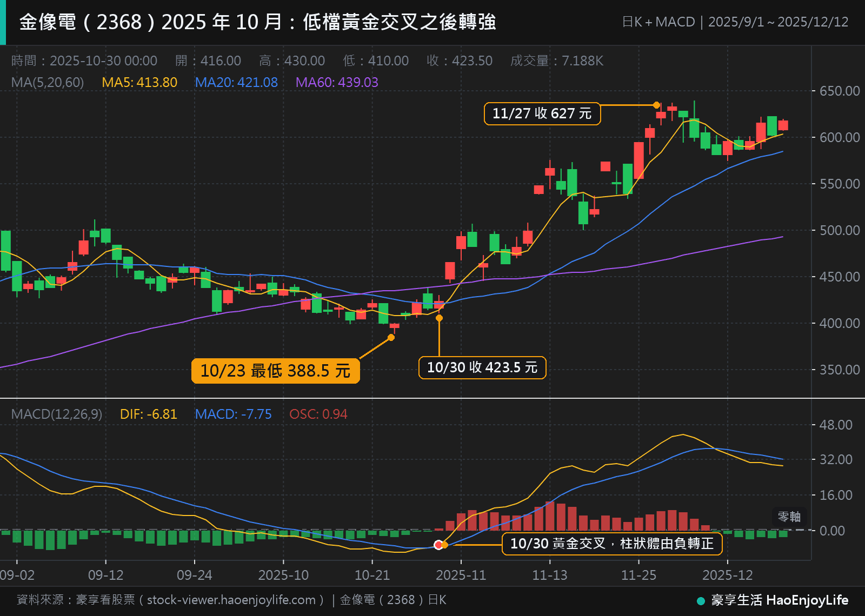The width and height of the screenshot is (865, 616).
Task: Click the 09-02 date axis label
Action: click(17, 575)
